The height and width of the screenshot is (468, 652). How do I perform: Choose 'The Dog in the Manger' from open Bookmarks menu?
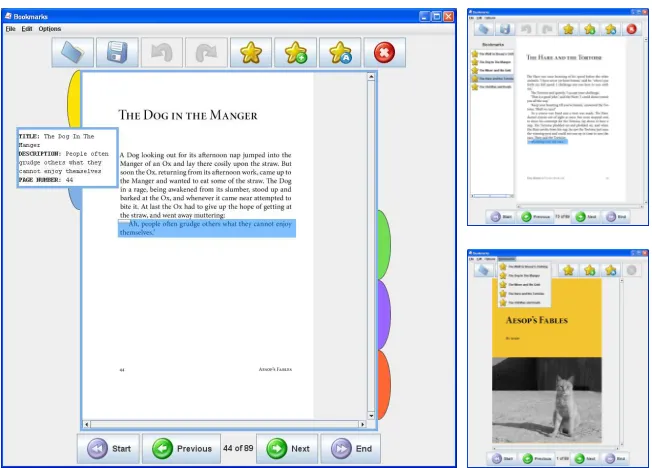click(524, 275)
